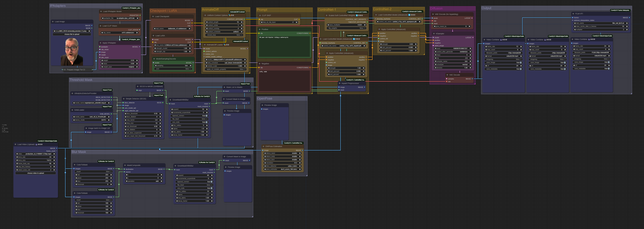Click the VAE Decode node collapse dot
The width and height of the screenshot is (644, 229).
click(x=447, y=75)
